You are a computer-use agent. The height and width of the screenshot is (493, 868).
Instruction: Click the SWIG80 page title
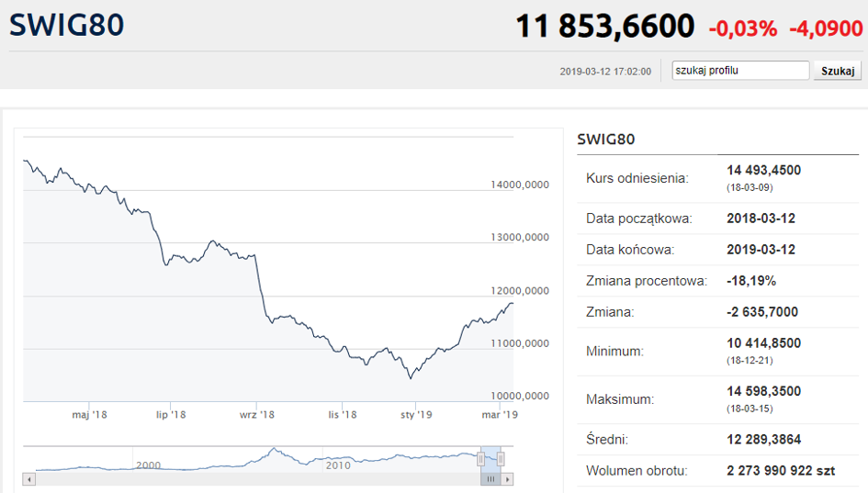coord(66,26)
